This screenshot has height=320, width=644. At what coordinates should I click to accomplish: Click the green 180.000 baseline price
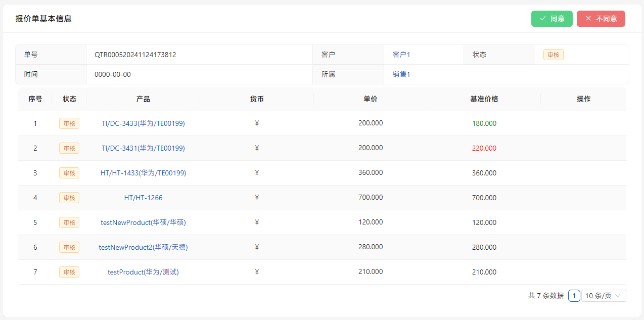(x=484, y=123)
